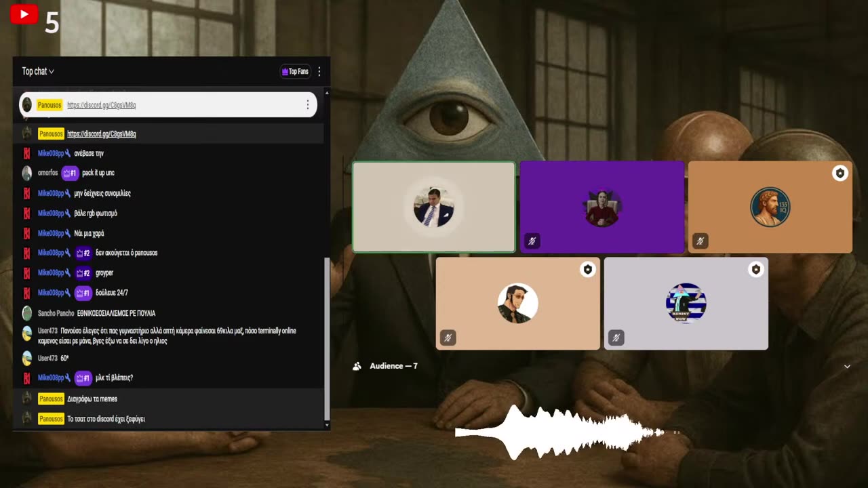Open the discord link below the pinned message
Screen dimensions: 868x488
pos(102,134)
